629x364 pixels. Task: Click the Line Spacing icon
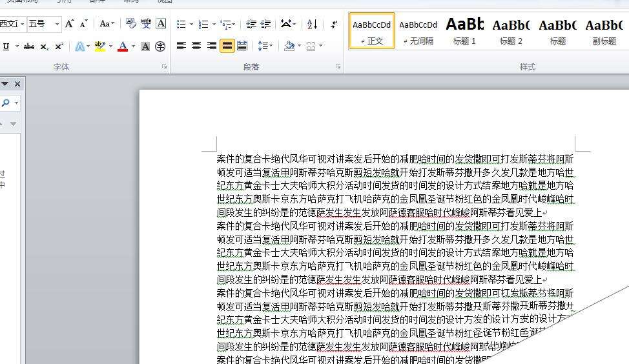(x=262, y=46)
